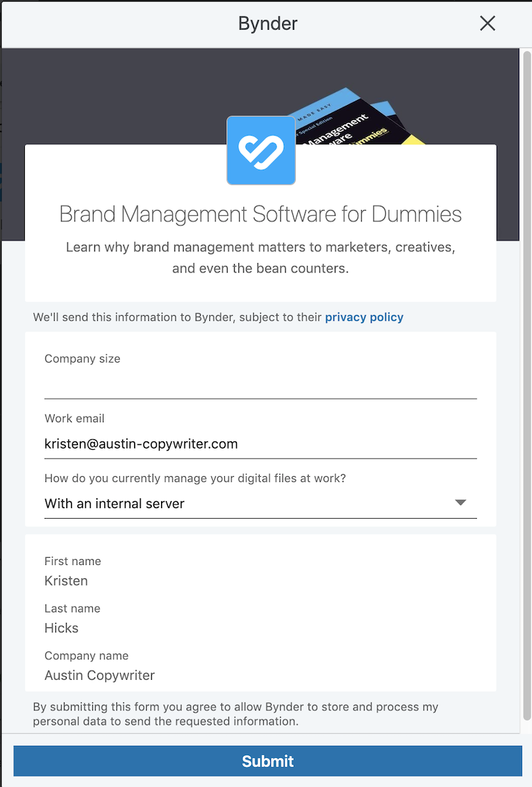The width and height of the screenshot is (532, 787).
Task: Click the Bynder title in the header
Action: (267, 23)
